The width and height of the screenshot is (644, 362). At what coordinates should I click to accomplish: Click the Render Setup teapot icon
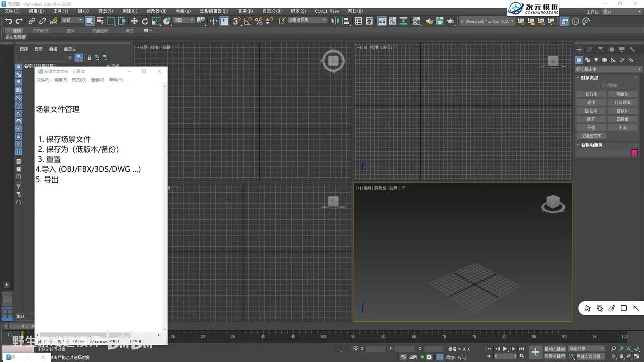tap(429, 21)
